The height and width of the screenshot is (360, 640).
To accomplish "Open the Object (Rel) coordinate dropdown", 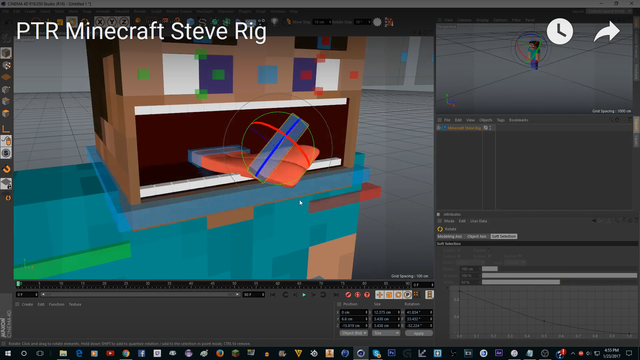I will click(354, 333).
